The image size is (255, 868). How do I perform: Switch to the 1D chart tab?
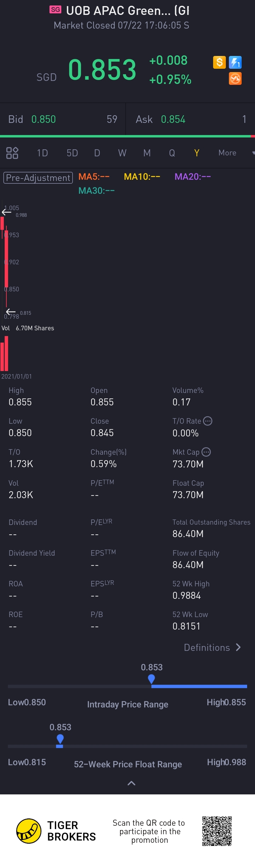pos(42,153)
